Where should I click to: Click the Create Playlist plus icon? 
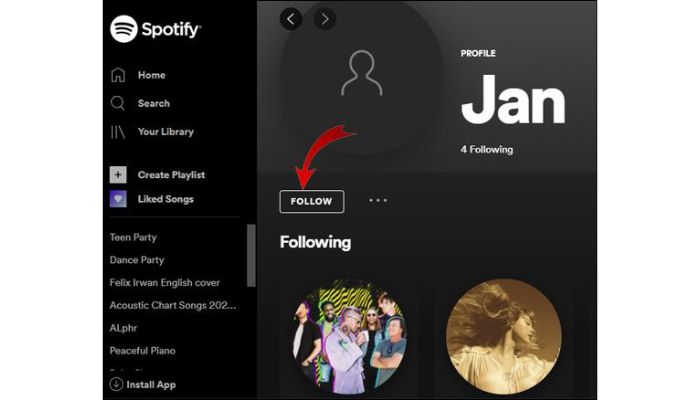[x=118, y=175]
